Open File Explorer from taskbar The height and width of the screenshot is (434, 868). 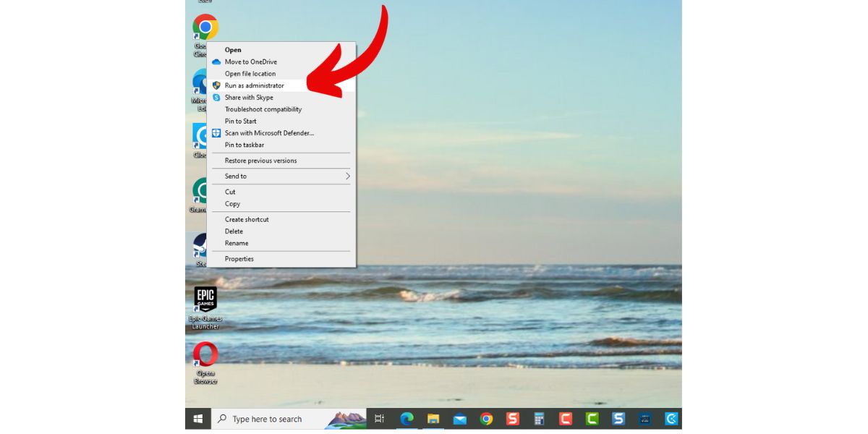[433, 419]
